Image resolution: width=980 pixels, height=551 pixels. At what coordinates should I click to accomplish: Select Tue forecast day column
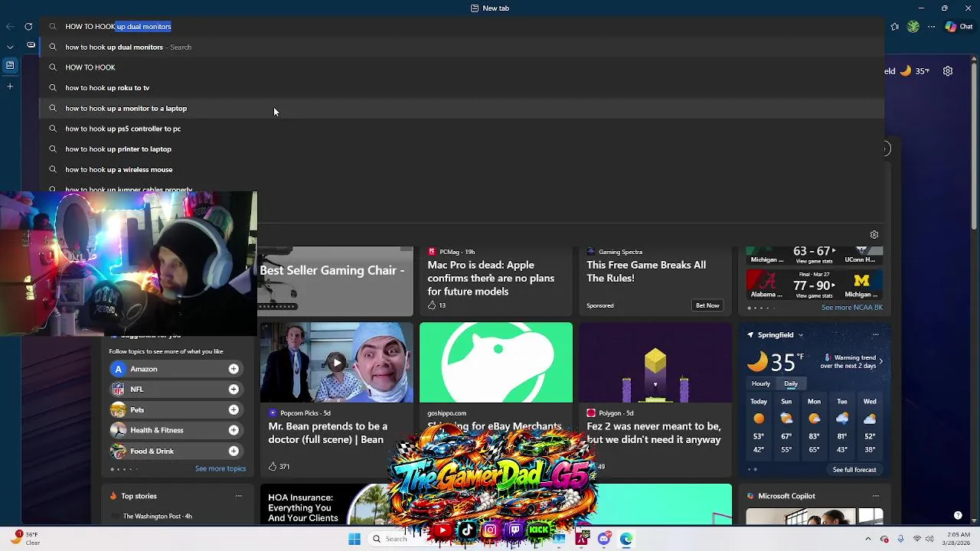(842, 425)
